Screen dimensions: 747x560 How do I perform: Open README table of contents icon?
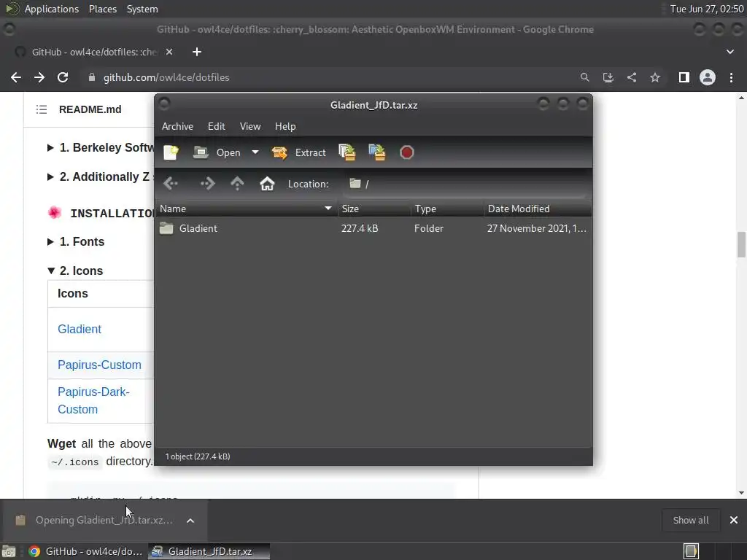(x=42, y=109)
